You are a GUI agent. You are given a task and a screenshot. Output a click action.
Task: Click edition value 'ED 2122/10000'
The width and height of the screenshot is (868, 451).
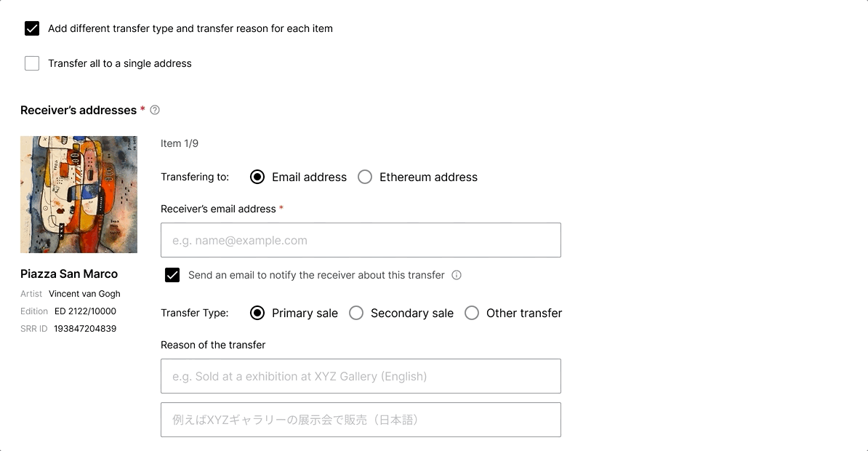click(85, 311)
